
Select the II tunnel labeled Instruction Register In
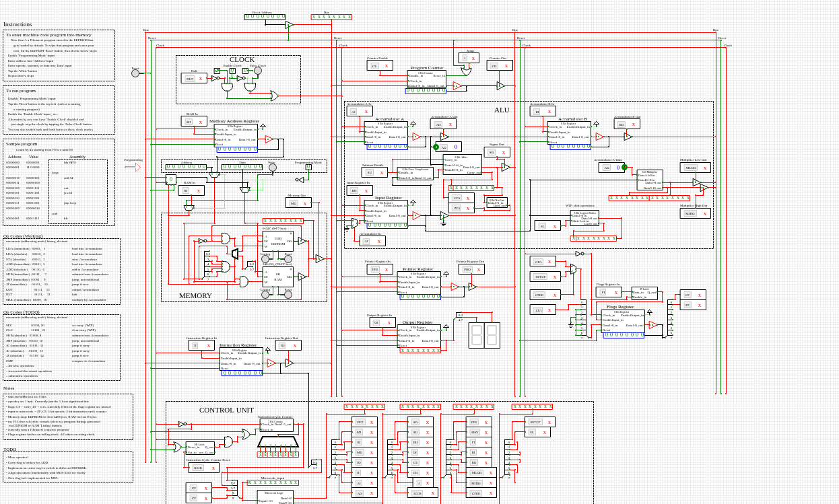[x=201, y=345]
